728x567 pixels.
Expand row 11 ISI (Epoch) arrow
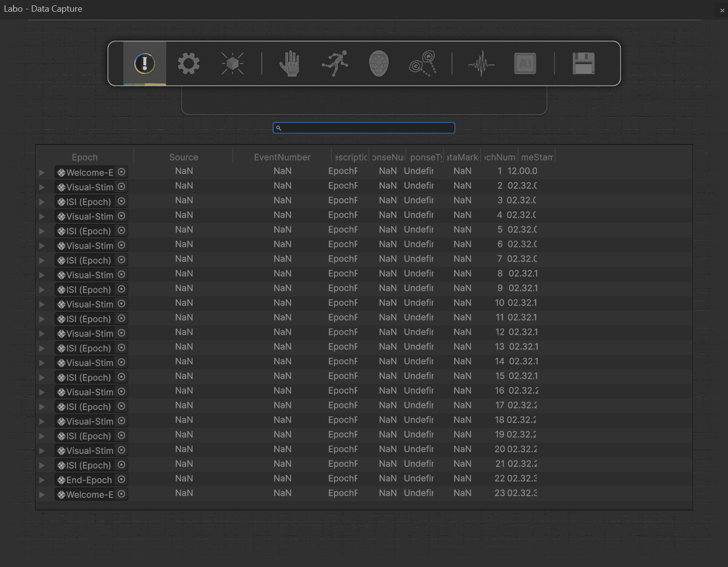point(42,319)
